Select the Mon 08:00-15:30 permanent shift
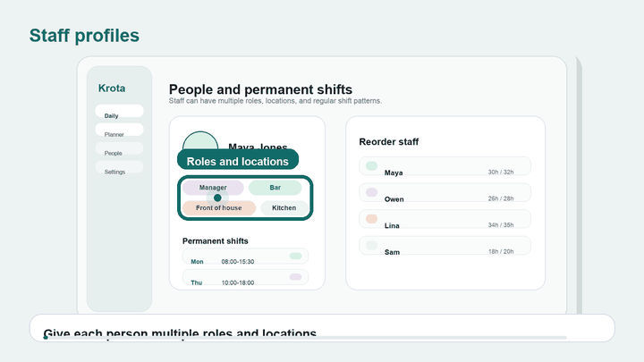 pyautogui.click(x=245, y=257)
